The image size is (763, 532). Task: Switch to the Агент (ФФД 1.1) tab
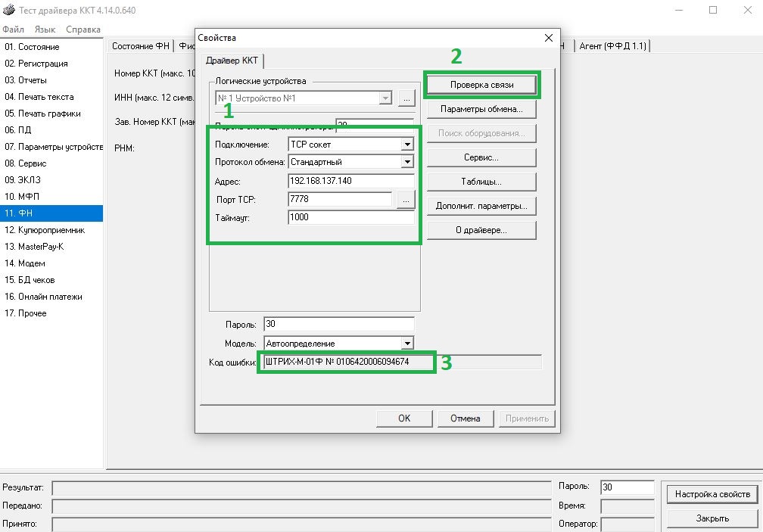612,46
